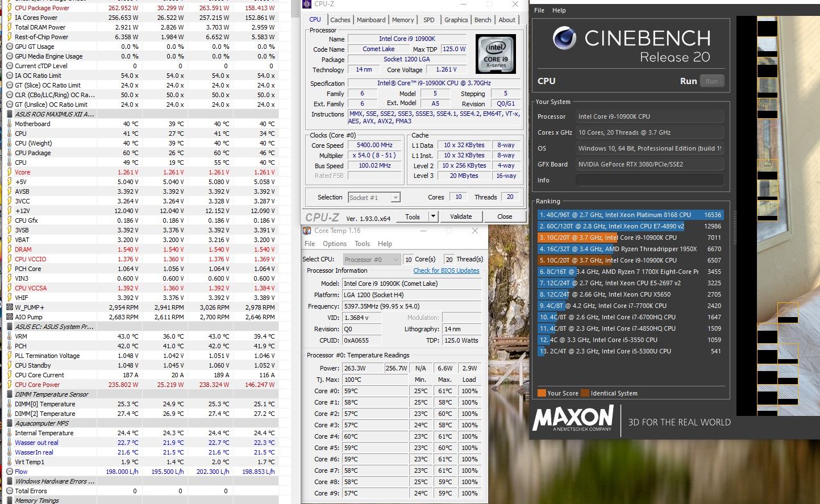Click the CPU-Z title bar app icon

307,4
